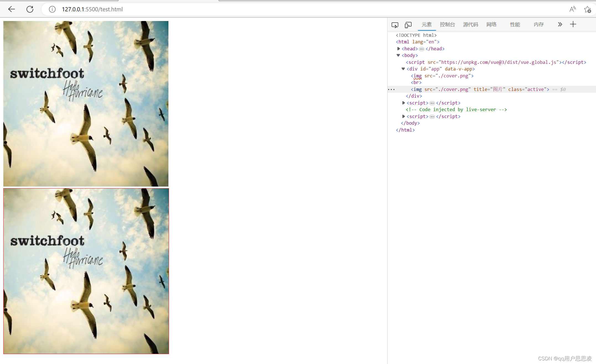596x364 pixels.
Task: Add a new DevTools tool tab
Action: click(573, 24)
